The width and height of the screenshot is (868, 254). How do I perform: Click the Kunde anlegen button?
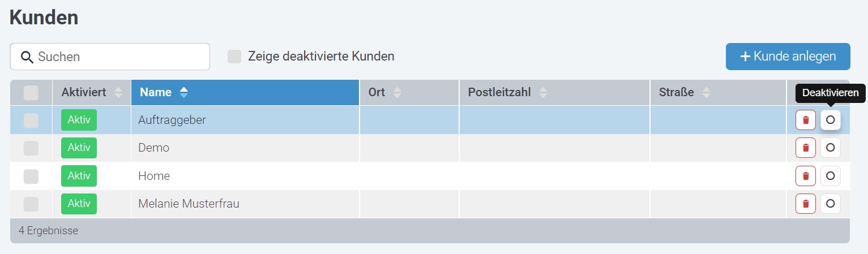[788, 57]
